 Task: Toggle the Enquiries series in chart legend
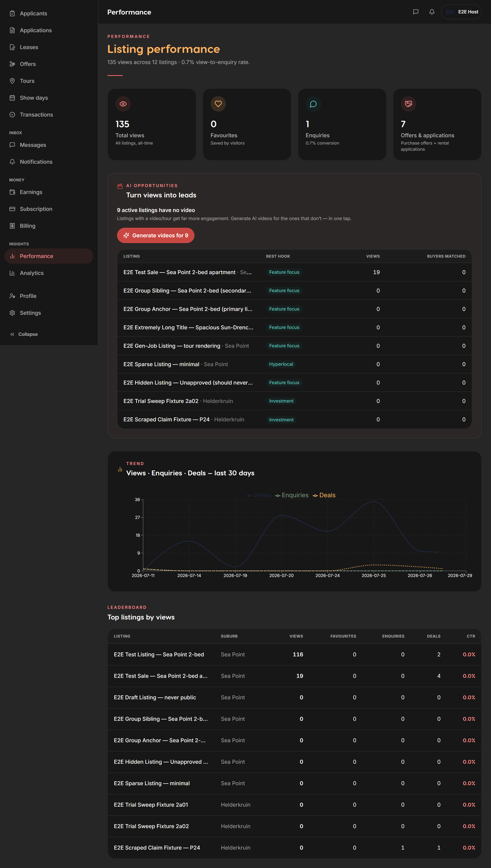click(292, 495)
